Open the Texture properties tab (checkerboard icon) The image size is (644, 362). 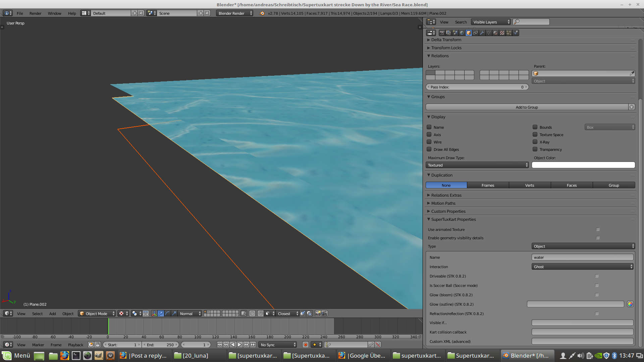point(502,33)
